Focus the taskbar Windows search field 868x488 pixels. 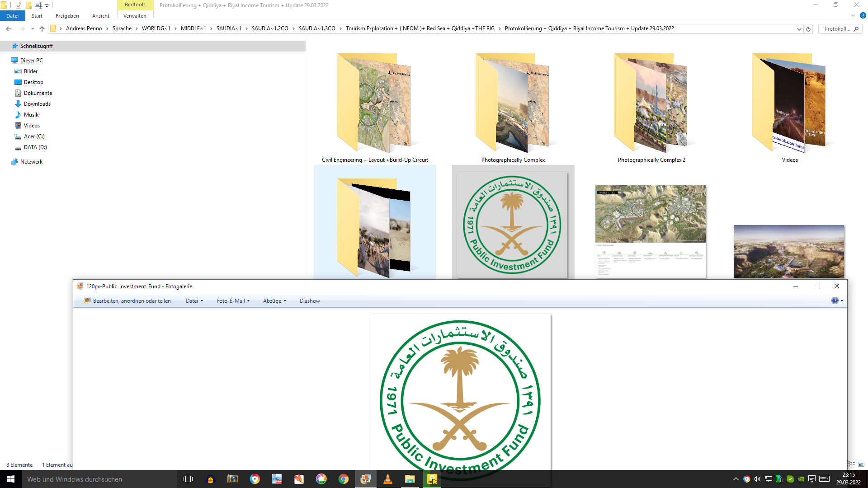99,479
